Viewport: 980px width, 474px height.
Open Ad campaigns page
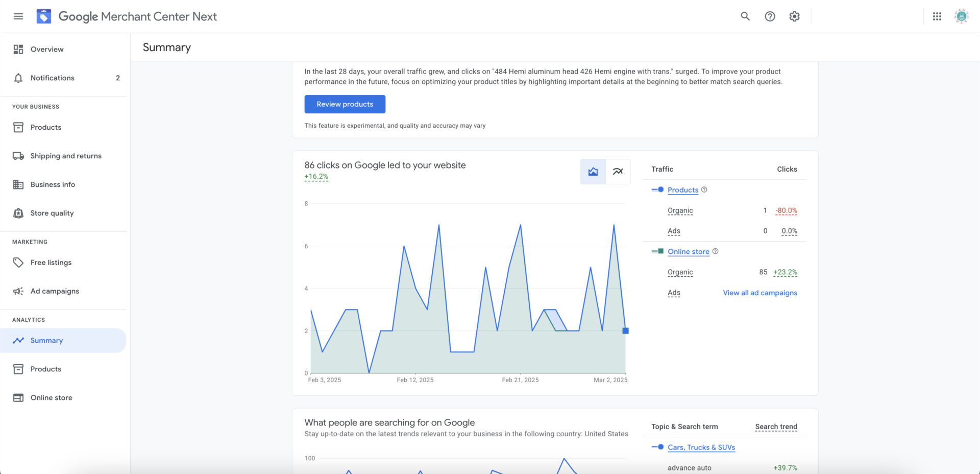(63, 291)
